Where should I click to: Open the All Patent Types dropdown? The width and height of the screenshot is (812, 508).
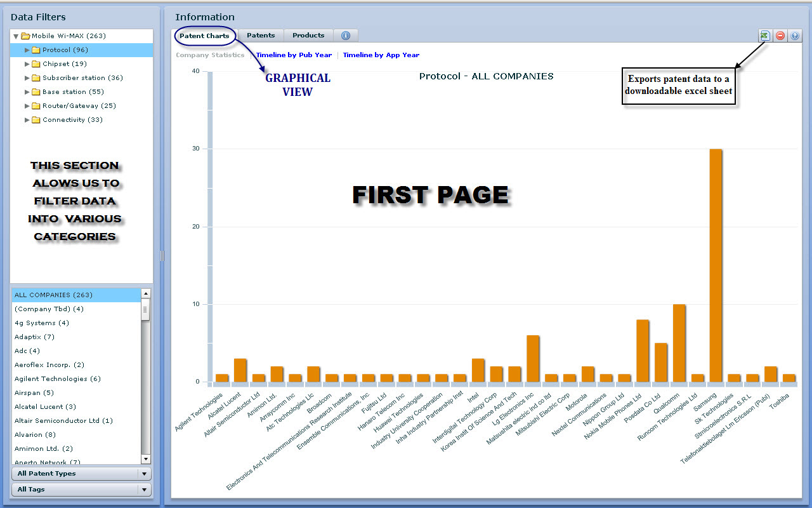[145, 474]
